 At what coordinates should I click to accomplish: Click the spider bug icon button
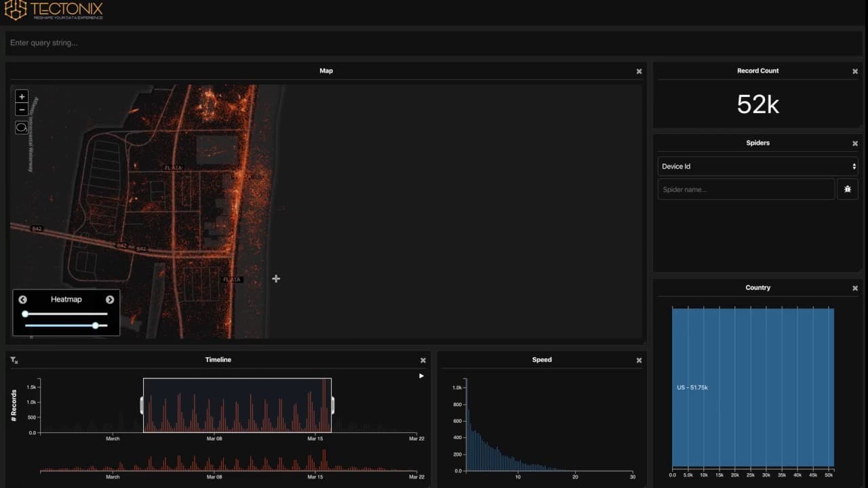click(x=847, y=190)
